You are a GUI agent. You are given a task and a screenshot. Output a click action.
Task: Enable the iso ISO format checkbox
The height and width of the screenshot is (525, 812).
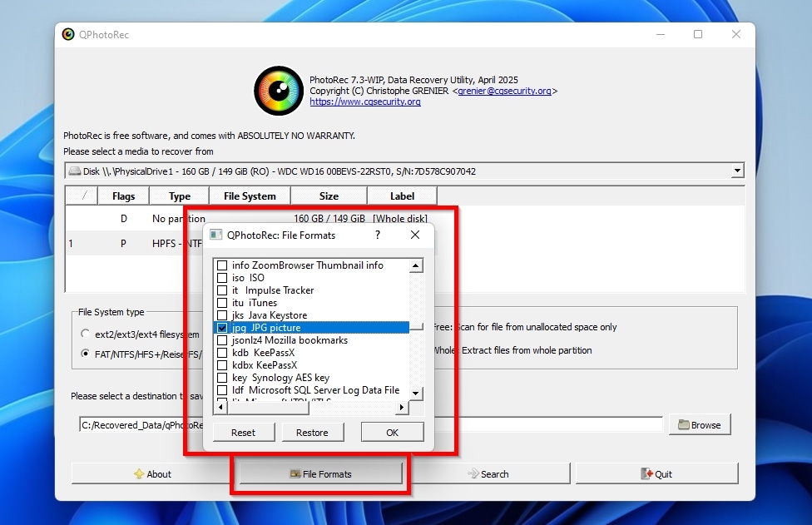coord(221,278)
